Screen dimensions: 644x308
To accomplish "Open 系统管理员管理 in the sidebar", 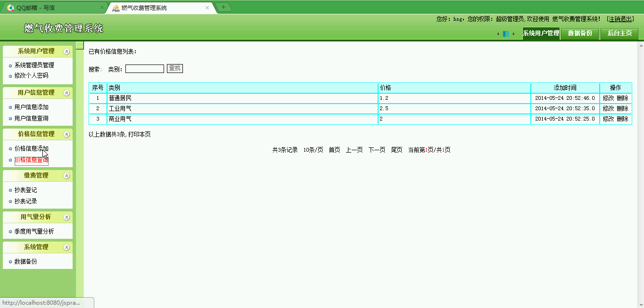I will pyautogui.click(x=34, y=65).
